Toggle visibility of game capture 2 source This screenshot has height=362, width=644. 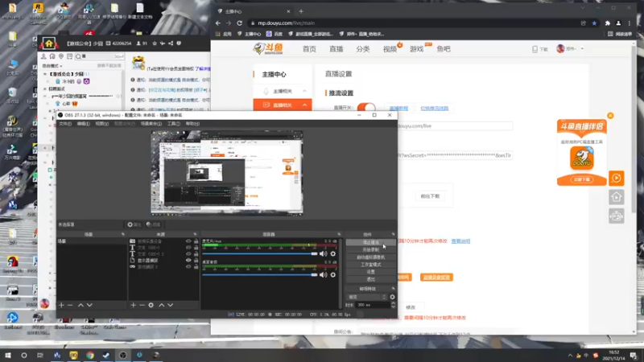point(188,267)
